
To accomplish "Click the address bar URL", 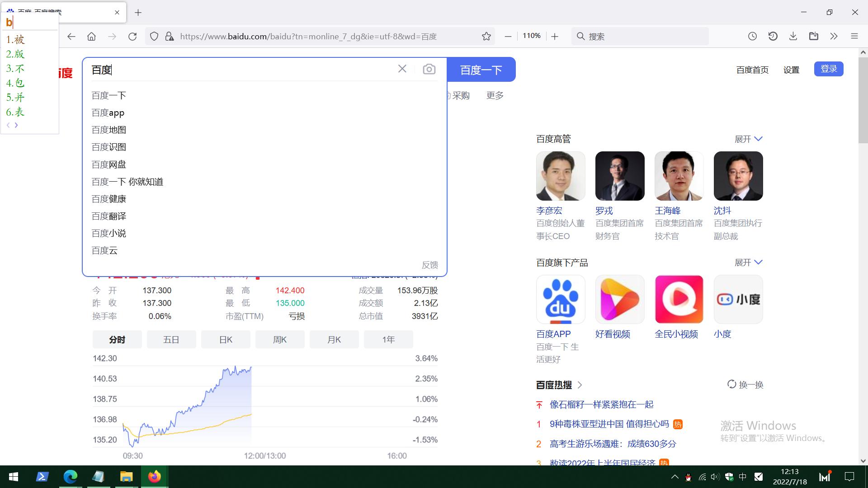I will point(308,37).
